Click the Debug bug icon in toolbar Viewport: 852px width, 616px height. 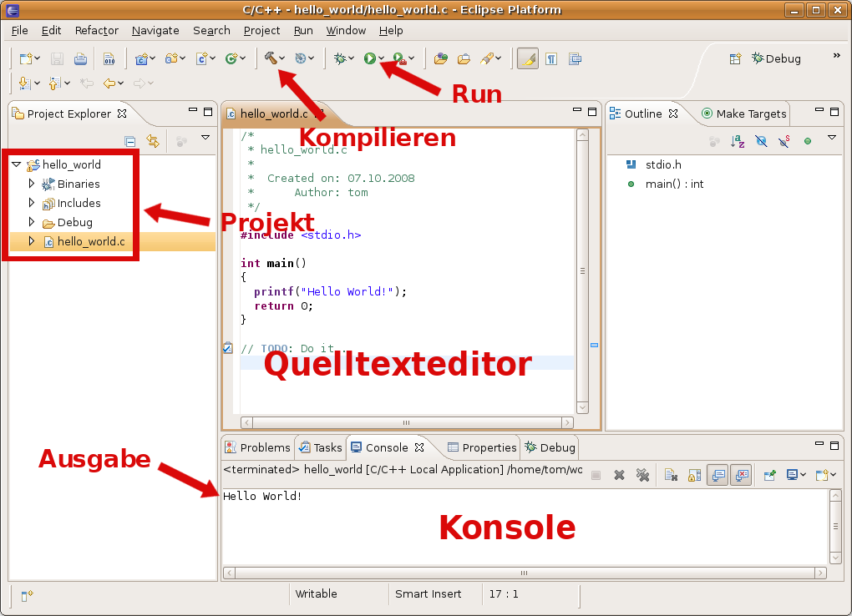pos(340,58)
